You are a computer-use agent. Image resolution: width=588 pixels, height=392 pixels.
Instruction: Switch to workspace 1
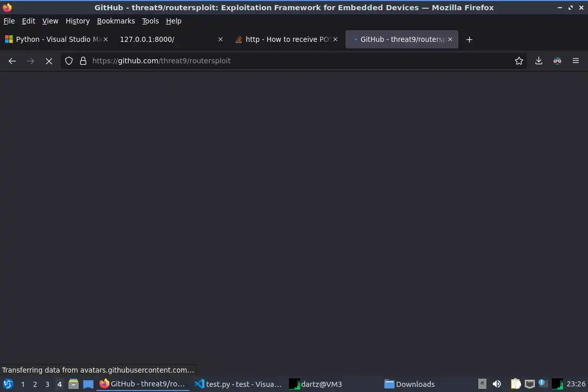[23, 384]
